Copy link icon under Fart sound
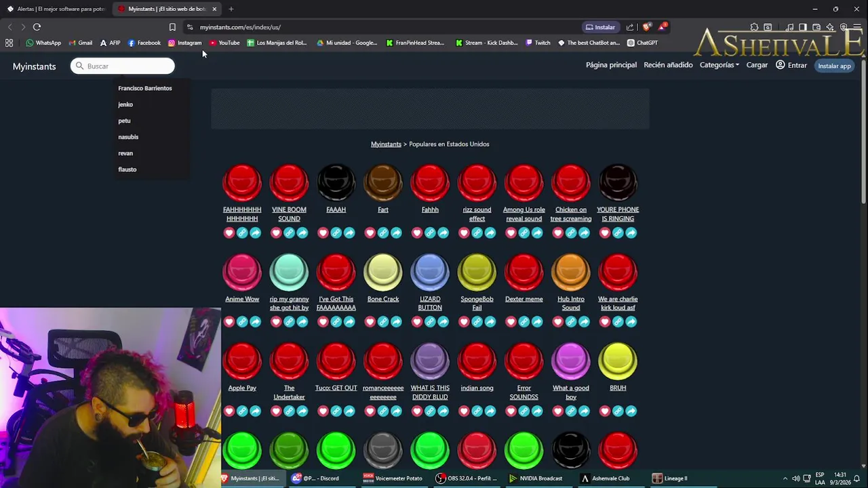The height and width of the screenshot is (488, 868). tap(383, 233)
